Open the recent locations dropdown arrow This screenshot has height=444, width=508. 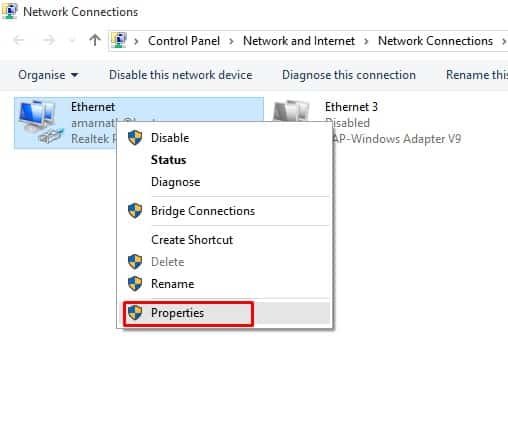click(72, 41)
